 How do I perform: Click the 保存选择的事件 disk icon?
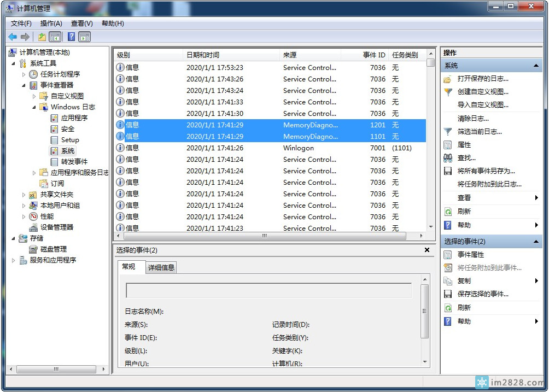[448, 294]
